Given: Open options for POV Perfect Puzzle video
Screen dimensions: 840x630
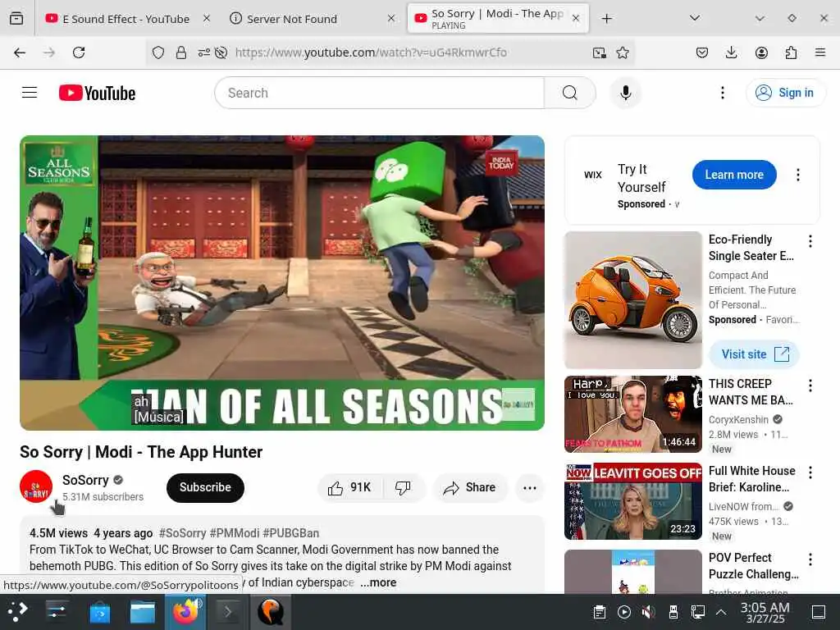Looking at the screenshot, I should 810,559.
